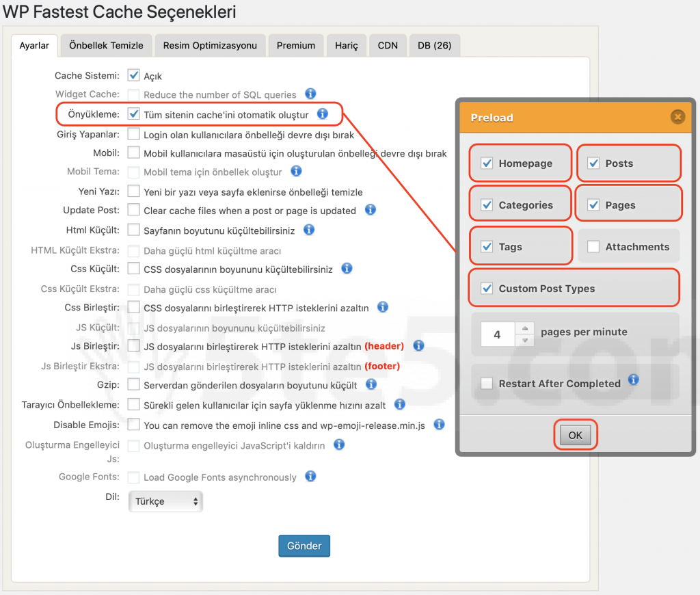Confirm Preload settings with OK button

pos(575,436)
